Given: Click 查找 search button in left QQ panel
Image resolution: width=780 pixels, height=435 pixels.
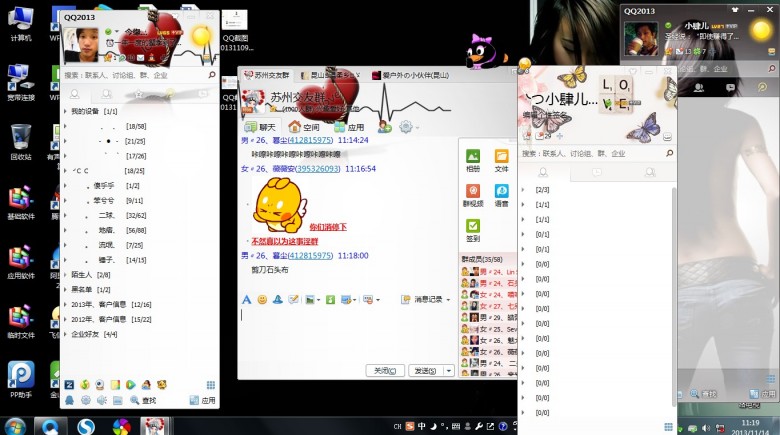Looking at the screenshot, I should click(143, 400).
